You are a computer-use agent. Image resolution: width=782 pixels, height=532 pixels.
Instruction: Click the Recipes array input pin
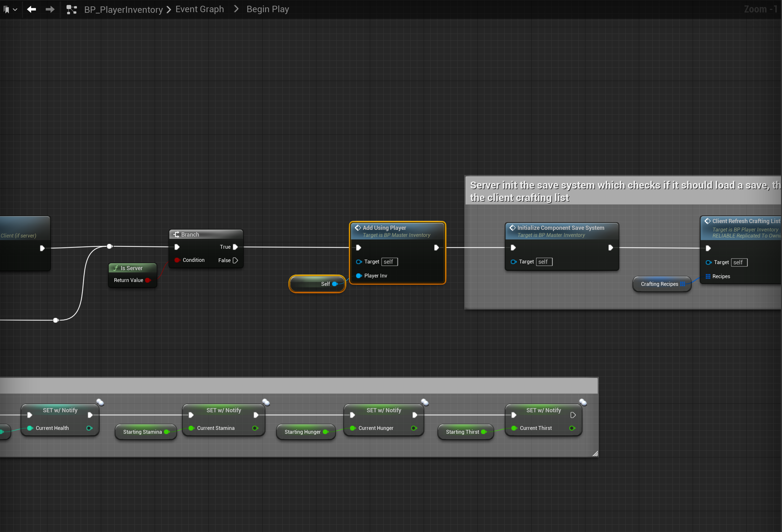pyautogui.click(x=708, y=277)
